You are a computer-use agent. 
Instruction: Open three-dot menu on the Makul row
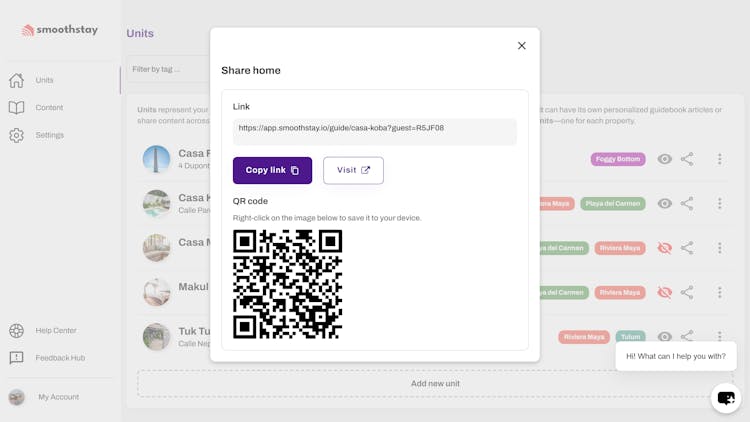[x=719, y=293]
